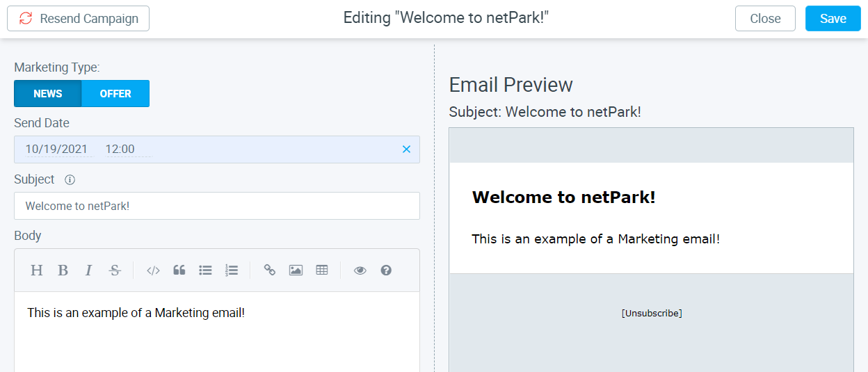Clear the send date with X icon

point(407,149)
